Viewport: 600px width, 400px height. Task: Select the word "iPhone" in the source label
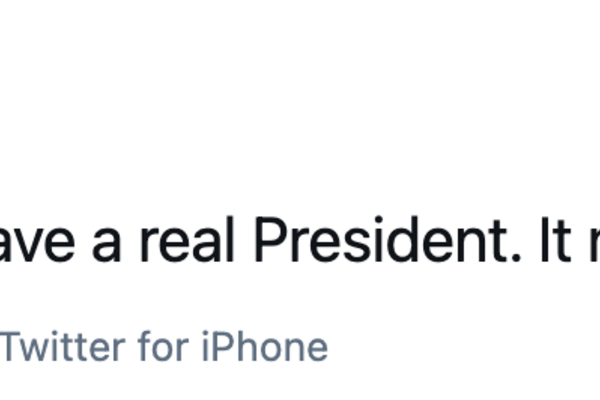pyautogui.click(x=264, y=347)
